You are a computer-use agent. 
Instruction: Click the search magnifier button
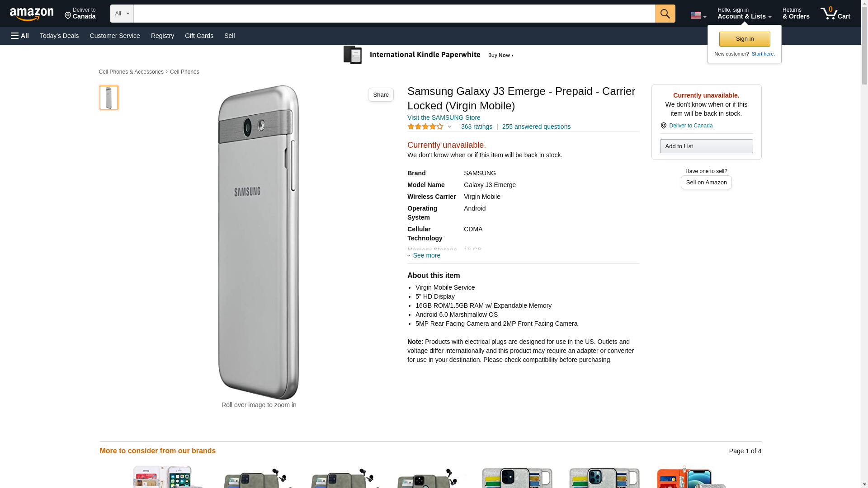pos(665,14)
